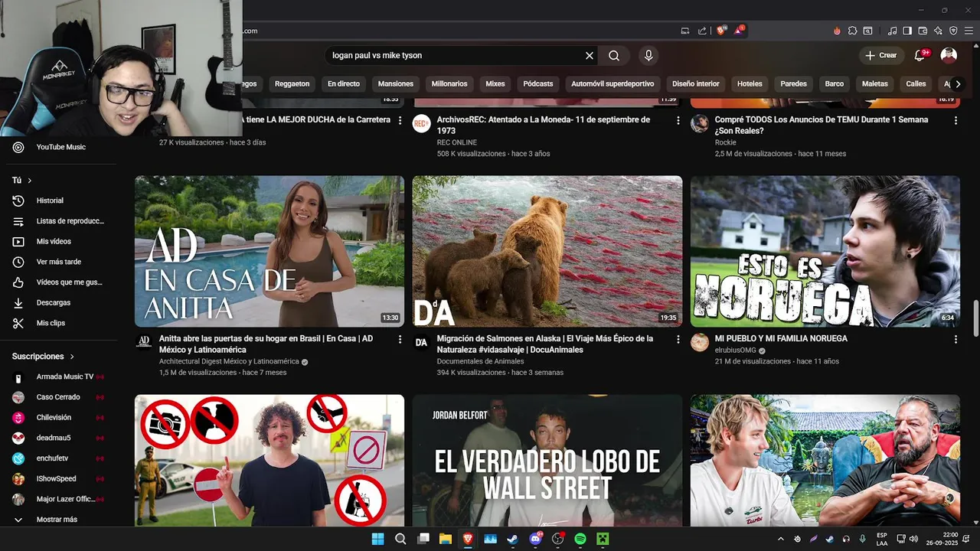
Task: Open Brave playlist music note icon
Action: click(893, 31)
